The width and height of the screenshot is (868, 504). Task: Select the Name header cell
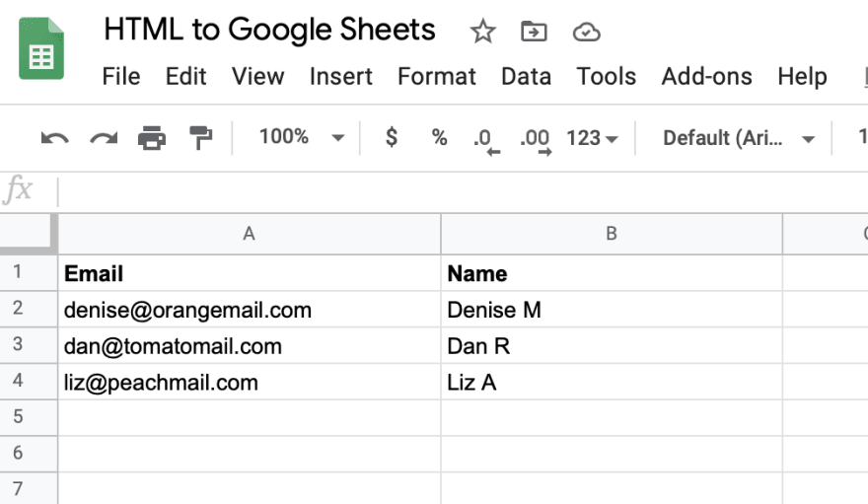(x=612, y=273)
